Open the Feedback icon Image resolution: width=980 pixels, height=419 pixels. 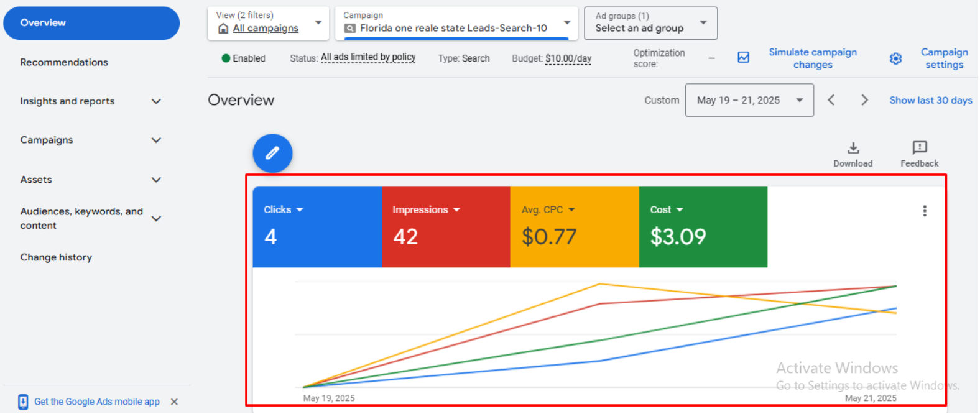click(x=919, y=147)
